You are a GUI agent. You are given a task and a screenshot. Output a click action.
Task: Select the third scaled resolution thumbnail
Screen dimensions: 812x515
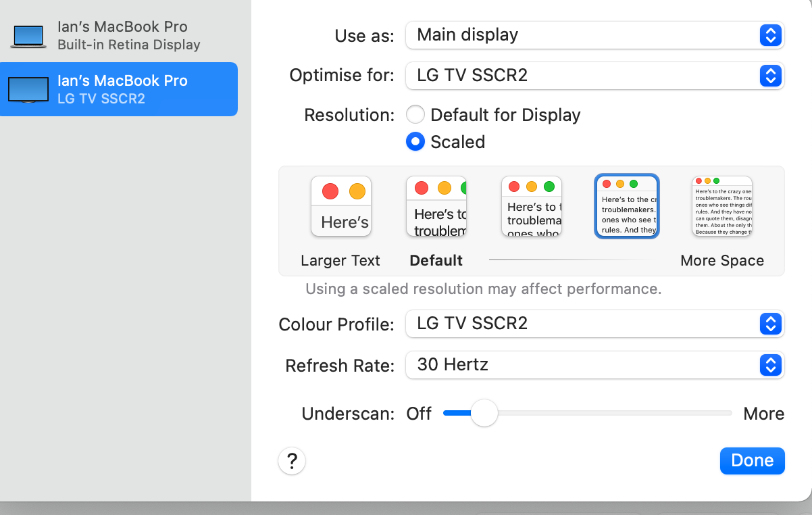pyautogui.click(x=532, y=206)
